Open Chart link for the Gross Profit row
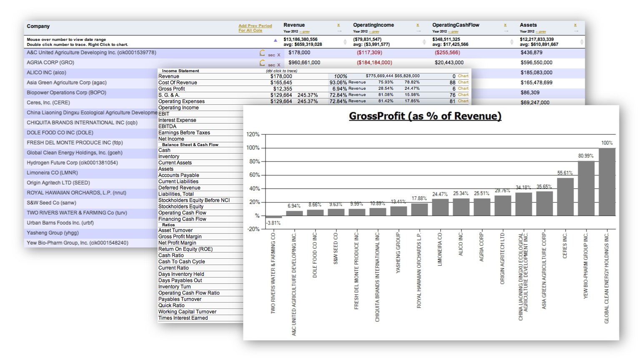644x361 pixels. point(463,88)
